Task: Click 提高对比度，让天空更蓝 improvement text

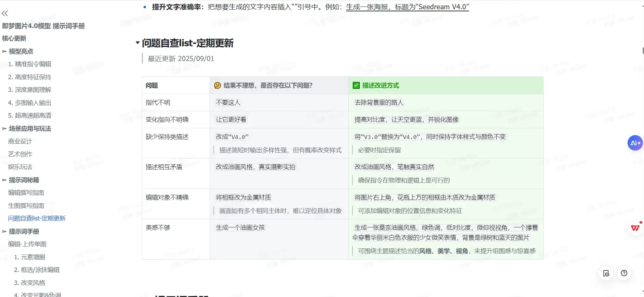Action: (x=407, y=120)
